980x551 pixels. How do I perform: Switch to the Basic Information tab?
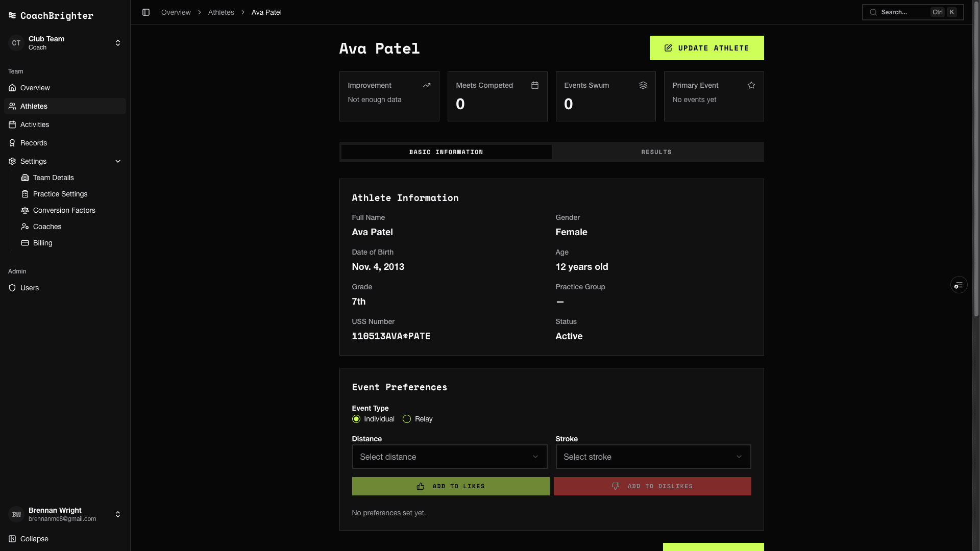pyautogui.click(x=446, y=152)
